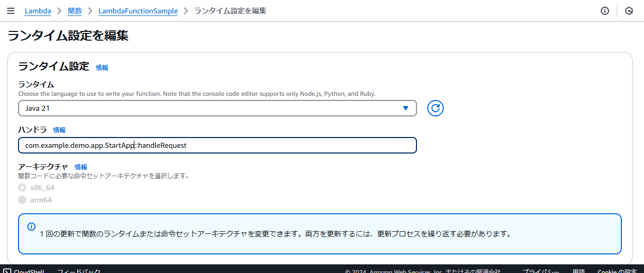The image size is (644, 273).
Task: Click the info icon in the blue notice box
Action: [31, 227]
